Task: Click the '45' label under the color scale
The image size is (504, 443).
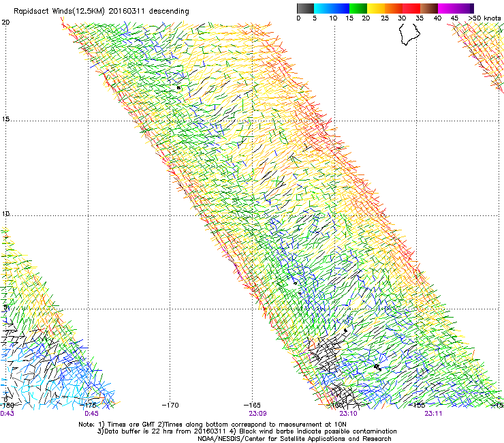Action: tap(454, 18)
